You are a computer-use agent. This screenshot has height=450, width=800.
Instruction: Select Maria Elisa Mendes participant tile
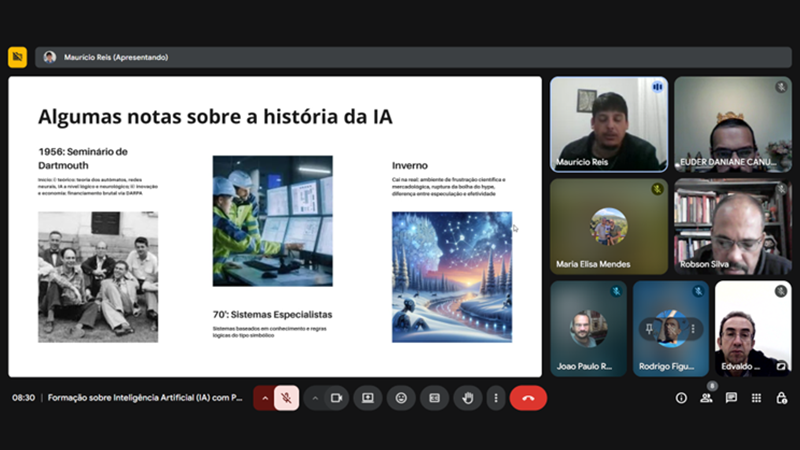pos(608,227)
